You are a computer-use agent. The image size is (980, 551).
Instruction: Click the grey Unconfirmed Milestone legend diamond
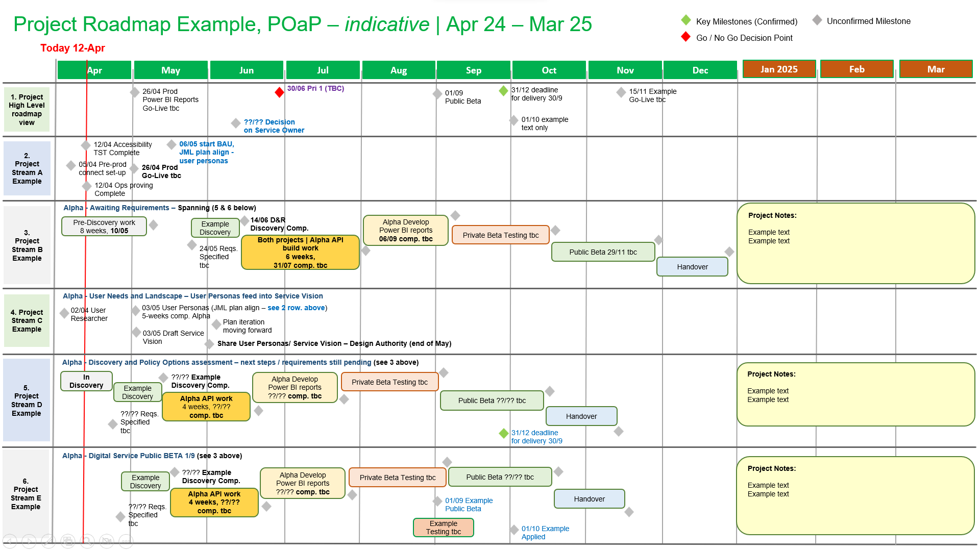tap(817, 20)
